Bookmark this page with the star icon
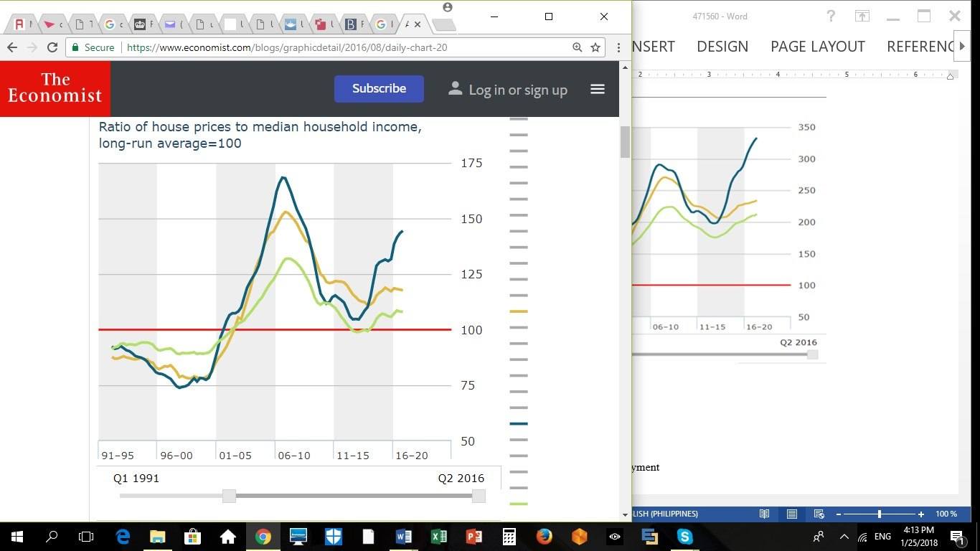 click(595, 47)
